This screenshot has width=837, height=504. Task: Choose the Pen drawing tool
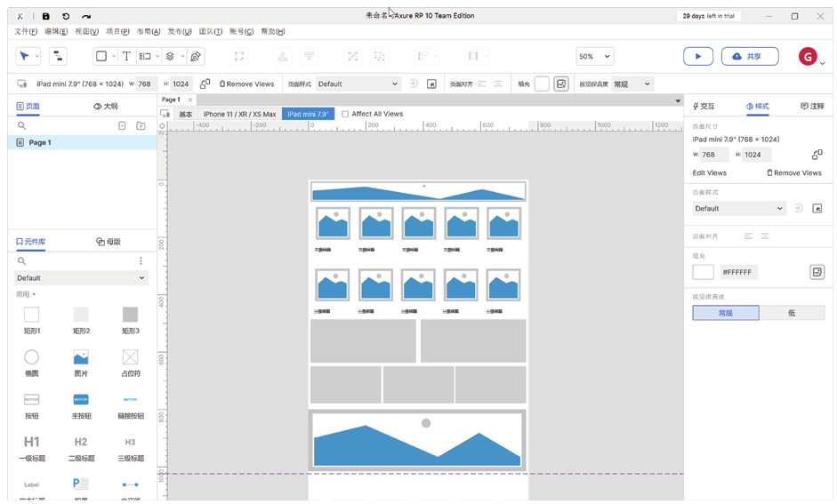[196, 56]
